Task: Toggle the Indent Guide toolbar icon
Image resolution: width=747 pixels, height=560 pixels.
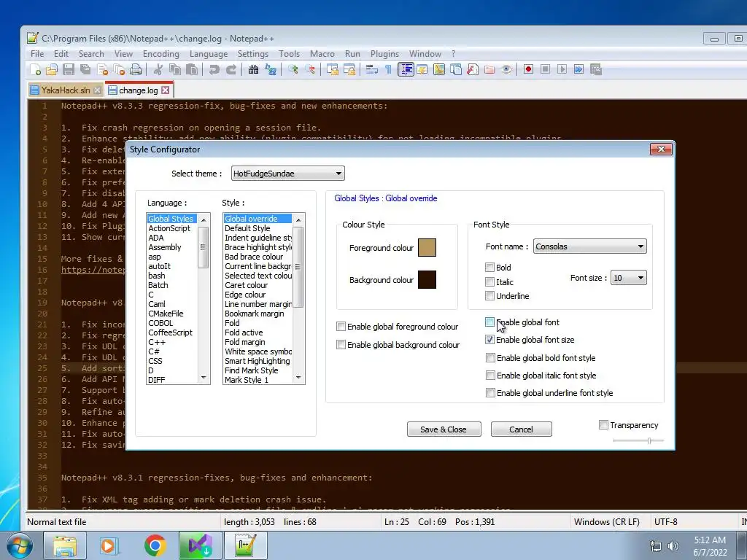Action: pos(406,69)
